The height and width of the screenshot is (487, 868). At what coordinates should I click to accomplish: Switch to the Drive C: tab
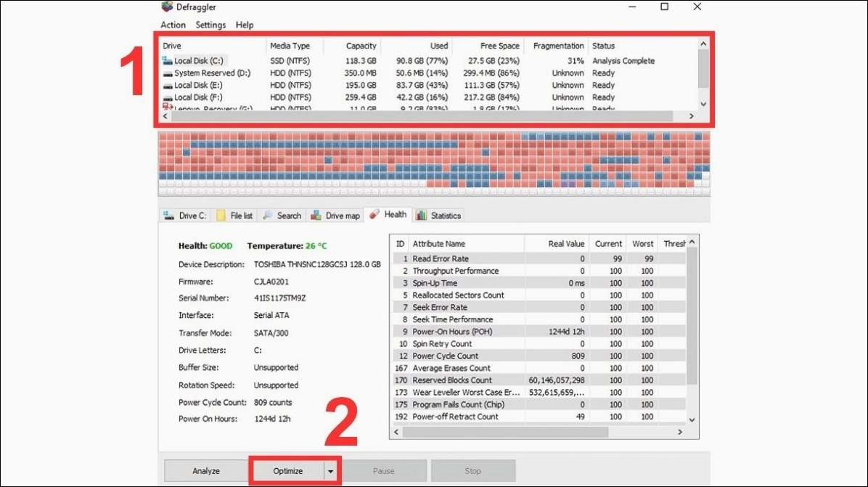[185, 216]
